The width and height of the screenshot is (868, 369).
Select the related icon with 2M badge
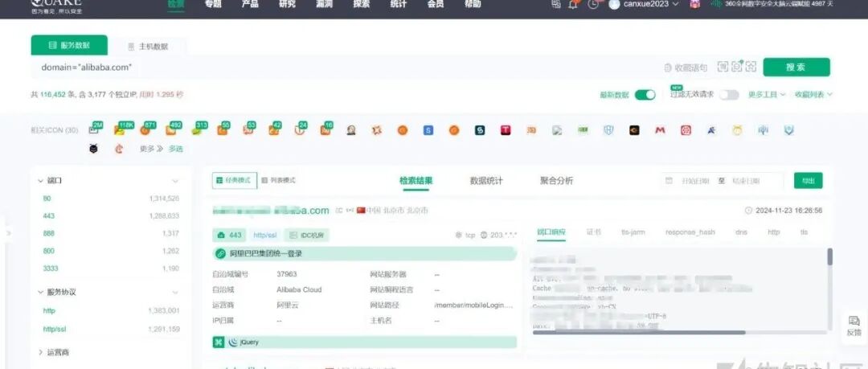coord(93,130)
